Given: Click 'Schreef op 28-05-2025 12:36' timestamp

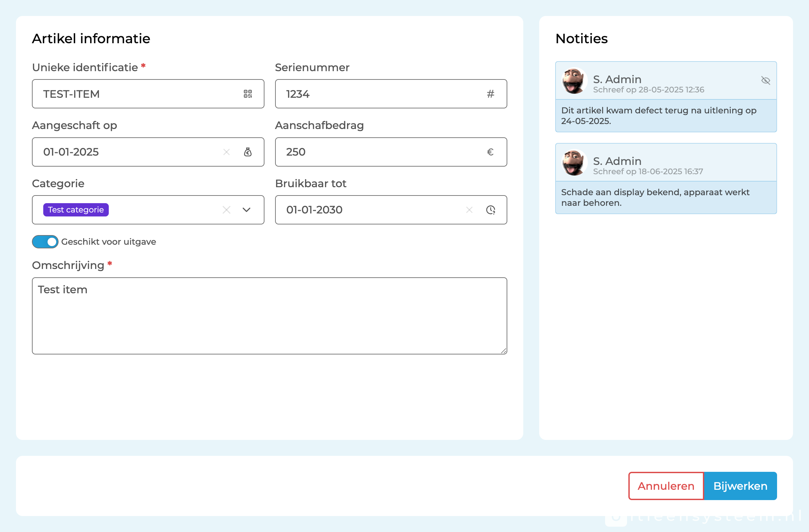Looking at the screenshot, I should (x=649, y=90).
